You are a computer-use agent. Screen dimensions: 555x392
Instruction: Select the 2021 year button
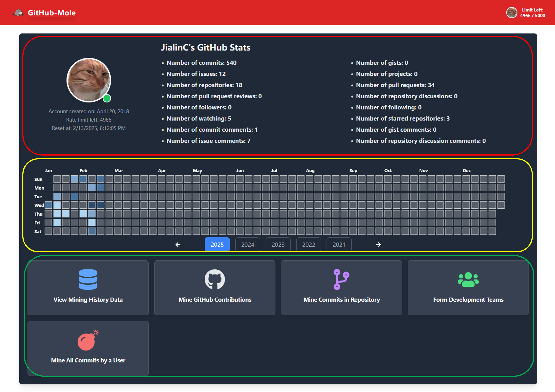pos(339,245)
